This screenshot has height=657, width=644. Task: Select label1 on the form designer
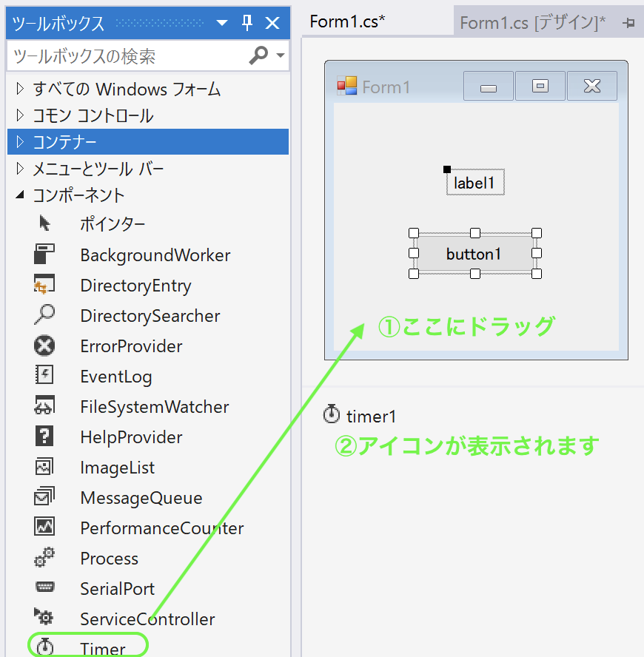[475, 182]
